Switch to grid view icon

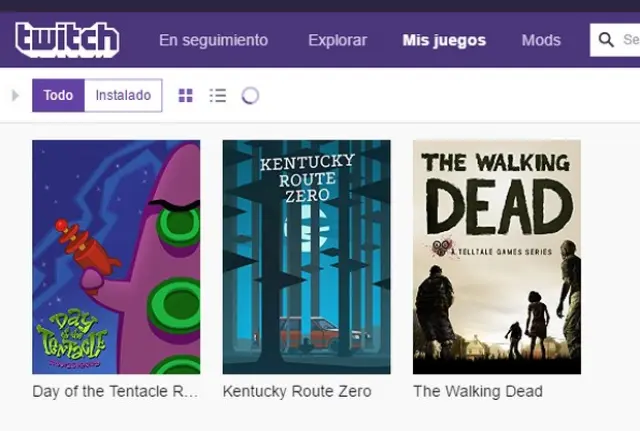(x=186, y=96)
